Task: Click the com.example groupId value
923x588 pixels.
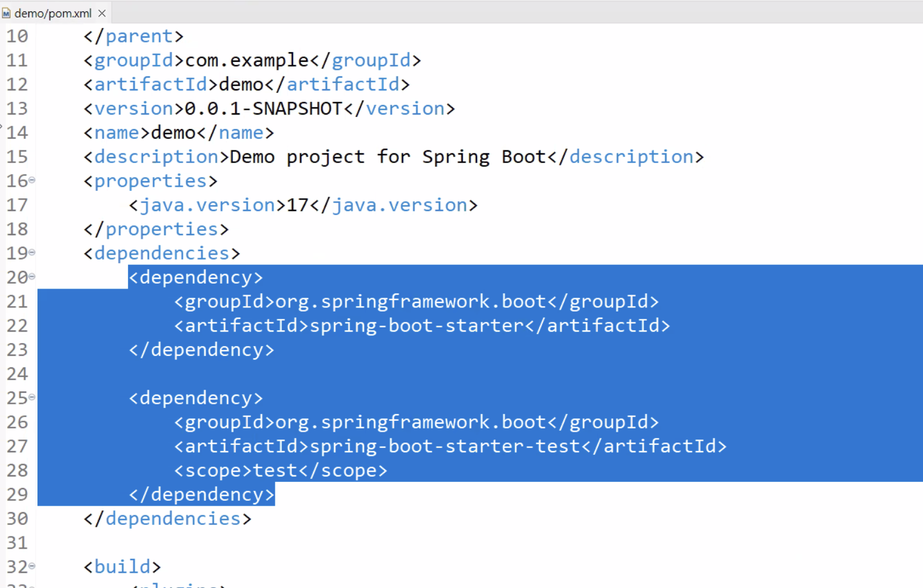Action: pos(247,60)
